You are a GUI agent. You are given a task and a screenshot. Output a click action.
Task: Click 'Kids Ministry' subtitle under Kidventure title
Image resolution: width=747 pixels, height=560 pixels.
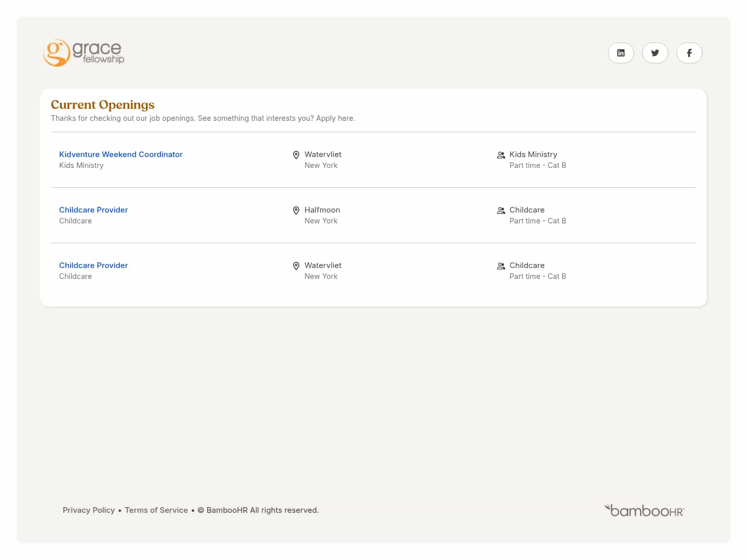81,165
